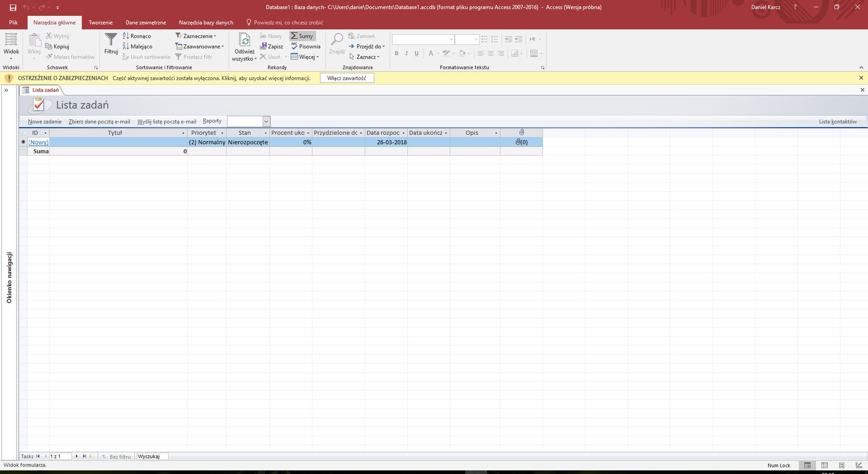The image size is (868, 474).
Task: Click the attachment paperclip column header
Action: 521,133
